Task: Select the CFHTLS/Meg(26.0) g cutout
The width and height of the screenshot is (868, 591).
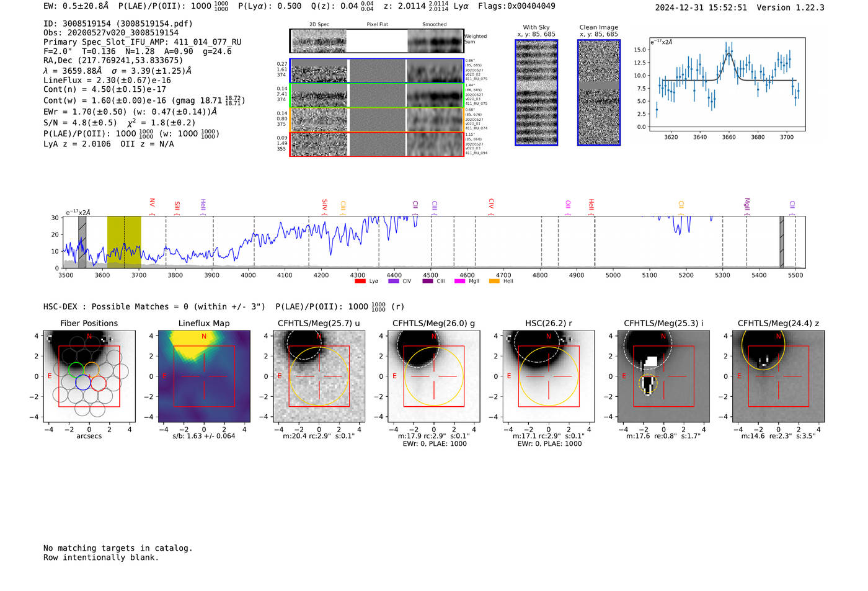Action: [x=433, y=376]
